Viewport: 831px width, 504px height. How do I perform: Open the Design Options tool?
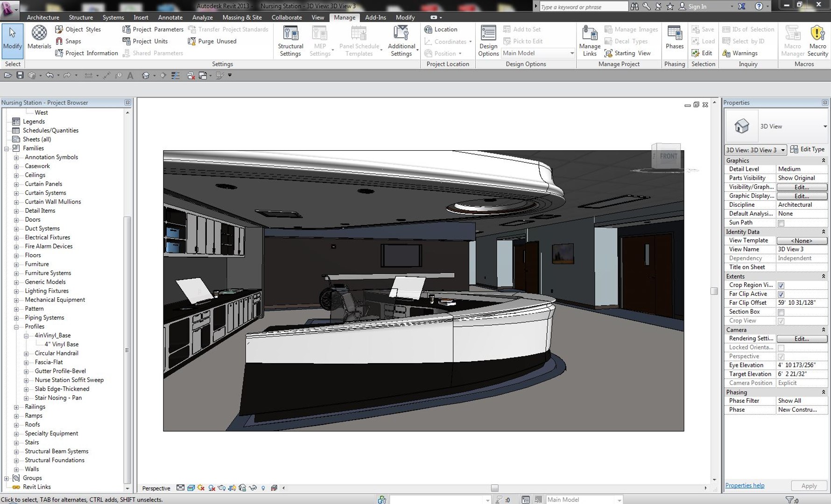488,41
